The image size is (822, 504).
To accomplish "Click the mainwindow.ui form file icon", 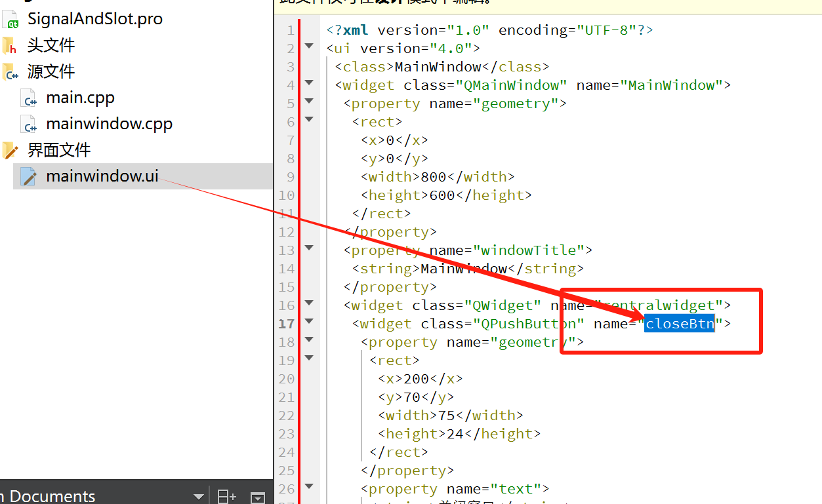I will coord(29,176).
